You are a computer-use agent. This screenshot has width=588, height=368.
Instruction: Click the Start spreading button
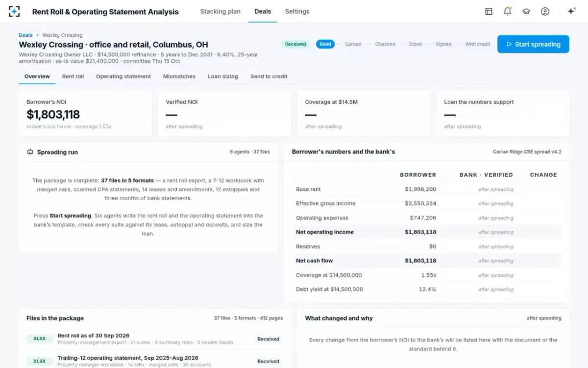pyautogui.click(x=533, y=44)
